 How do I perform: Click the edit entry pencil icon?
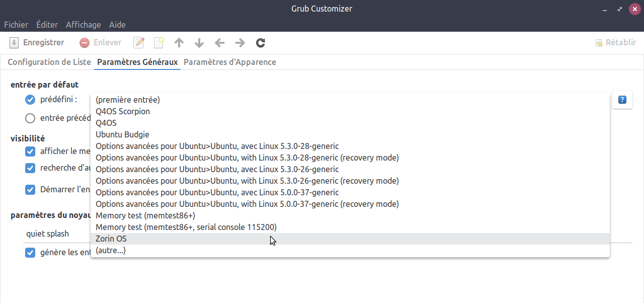(139, 43)
